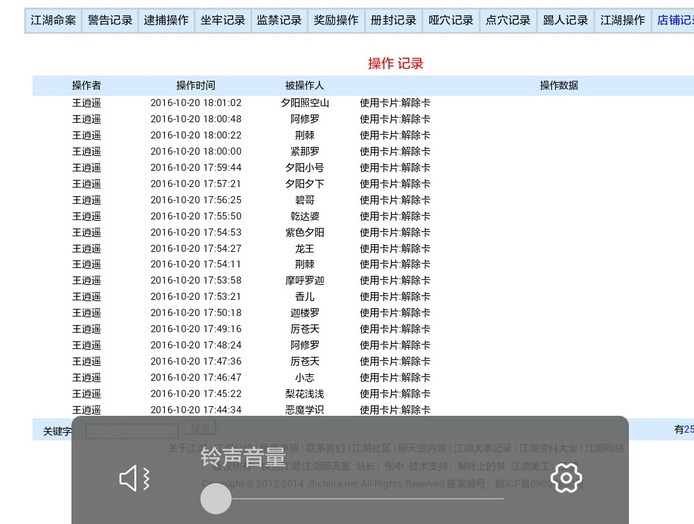The width and height of the screenshot is (694, 524).
Task: Click 阿修罗 in the 18:00:48 row
Action: coord(305,119)
